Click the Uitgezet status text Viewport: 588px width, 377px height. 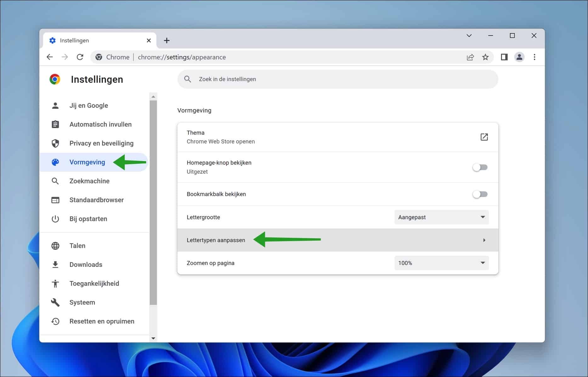[x=197, y=172]
